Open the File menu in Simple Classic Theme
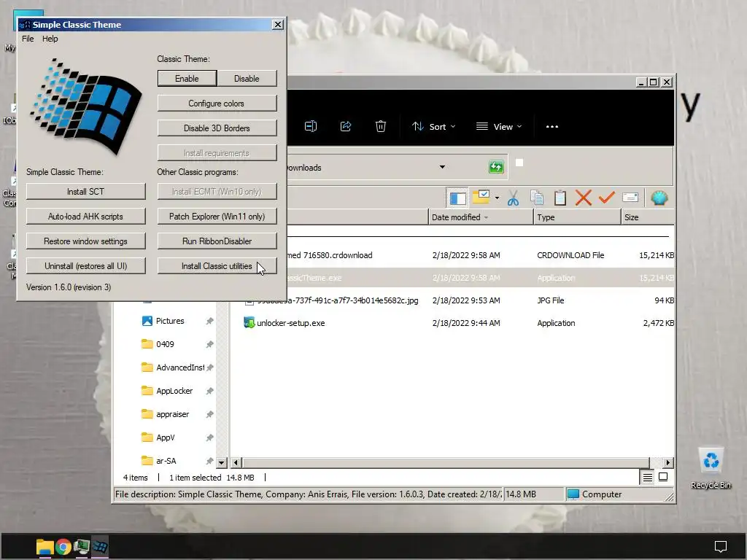Screen dimensions: 747x560 pyautogui.click(x=28, y=39)
